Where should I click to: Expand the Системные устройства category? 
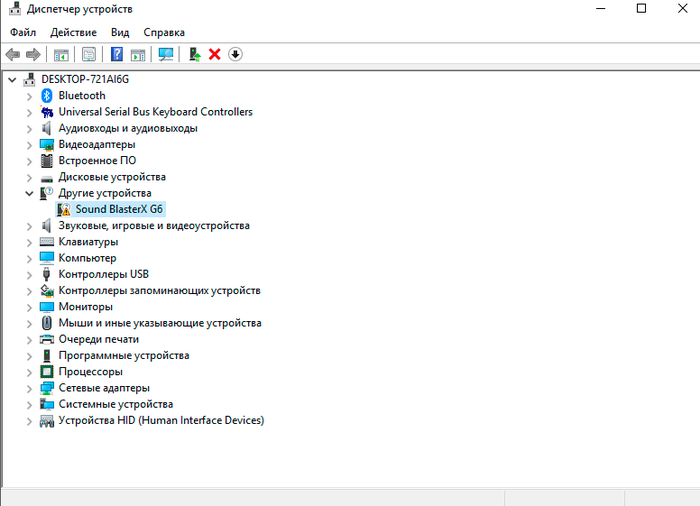[x=29, y=405]
